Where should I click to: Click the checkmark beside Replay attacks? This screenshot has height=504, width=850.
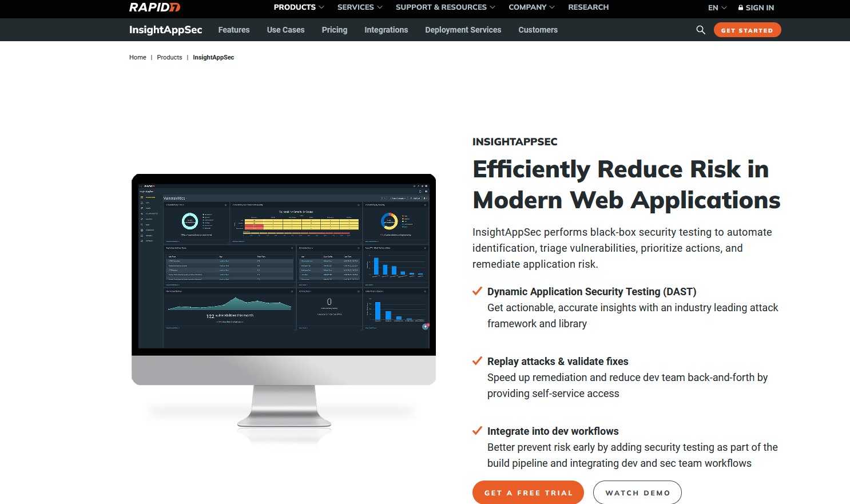pos(477,361)
